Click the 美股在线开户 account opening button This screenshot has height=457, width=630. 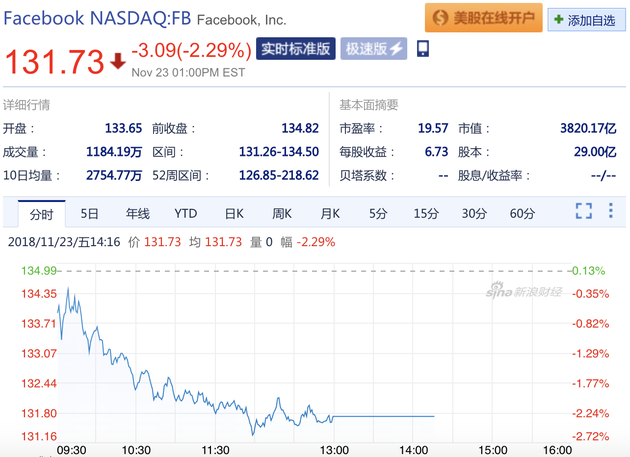pyautogui.click(x=483, y=18)
